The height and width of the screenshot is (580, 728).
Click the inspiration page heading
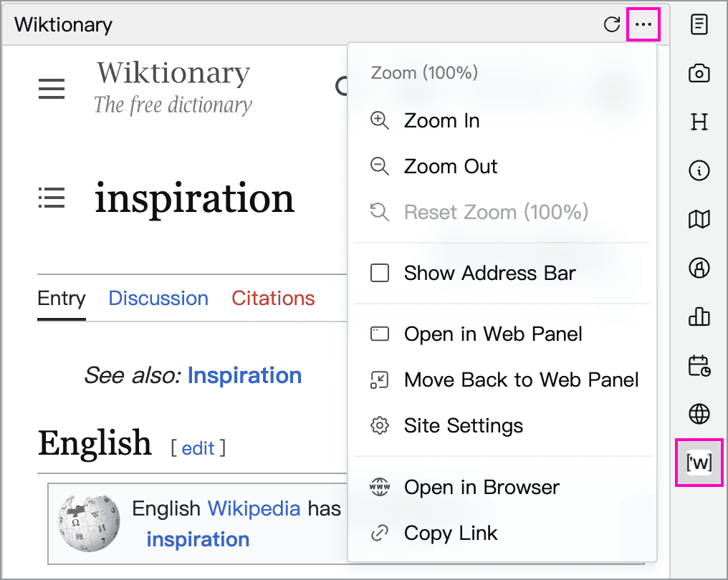194,198
